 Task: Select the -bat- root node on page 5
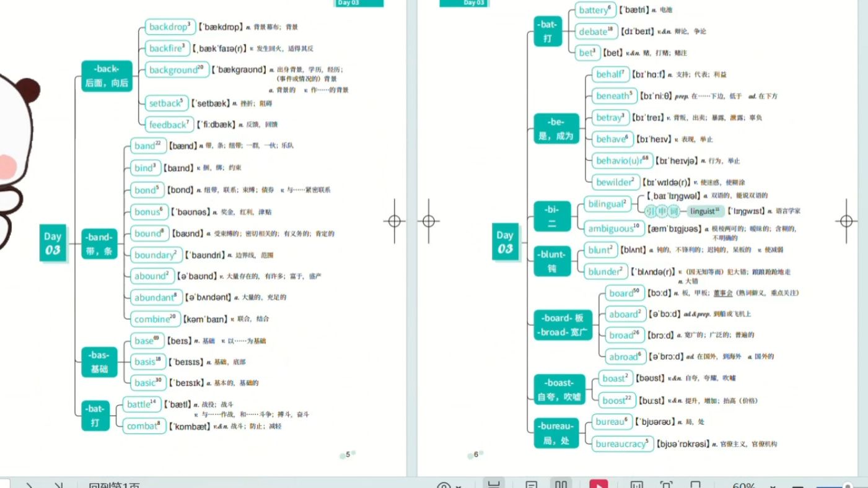pyautogui.click(x=95, y=416)
